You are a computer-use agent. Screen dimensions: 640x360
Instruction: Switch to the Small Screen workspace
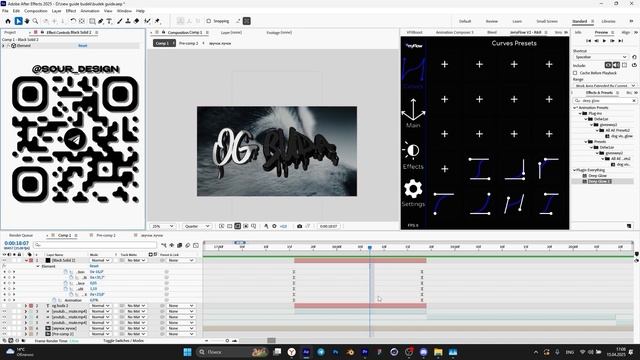tap(547, 21)
